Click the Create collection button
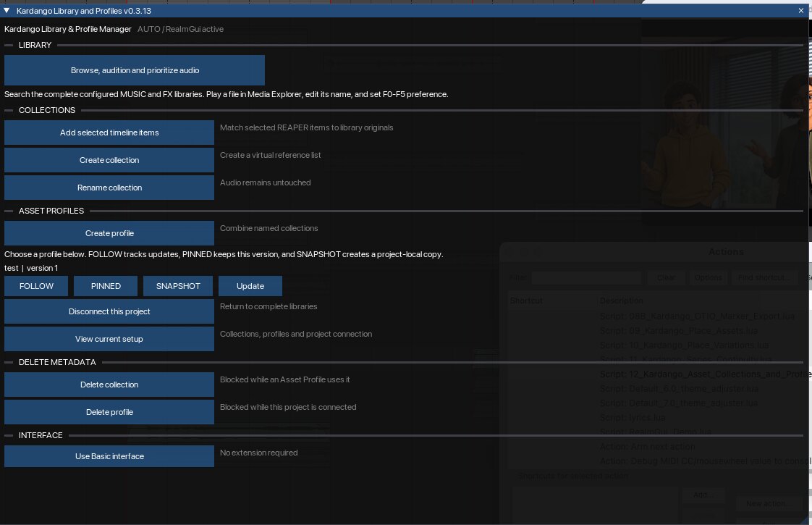 click(109, 160)
